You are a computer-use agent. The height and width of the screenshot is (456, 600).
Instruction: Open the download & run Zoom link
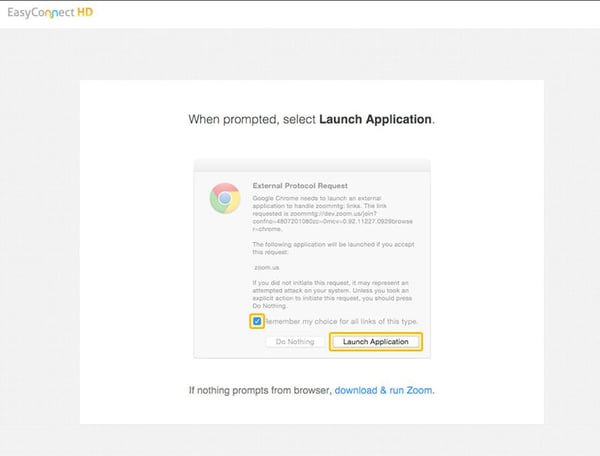pos(384,390)
